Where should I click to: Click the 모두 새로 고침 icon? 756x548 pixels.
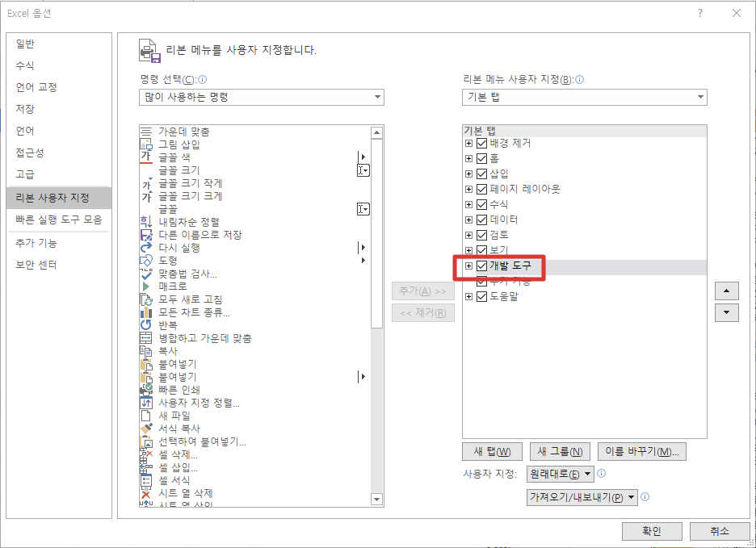coord(146,299)
